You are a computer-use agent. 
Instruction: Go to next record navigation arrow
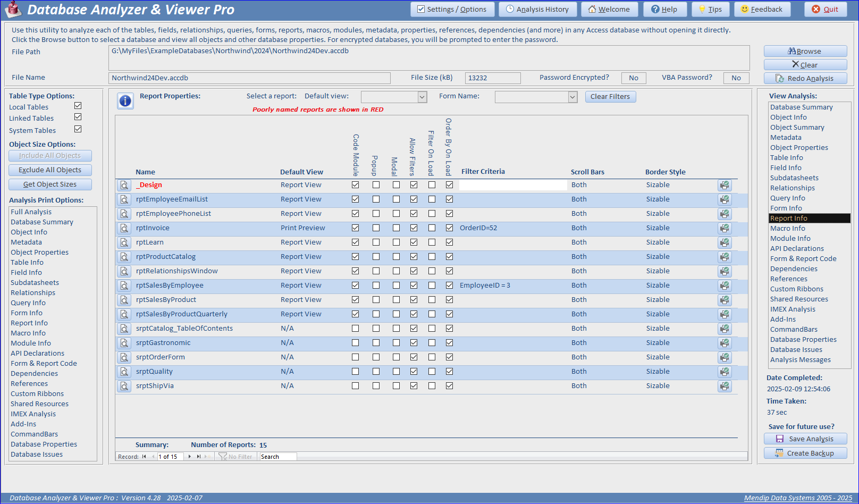pyautogui.click(x=190, y=457)
